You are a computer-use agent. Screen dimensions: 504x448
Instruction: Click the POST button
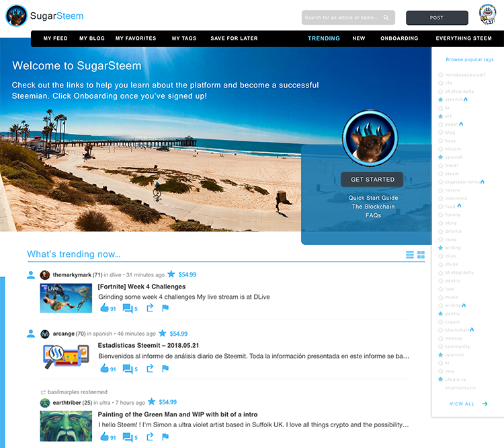pos(437,17)
